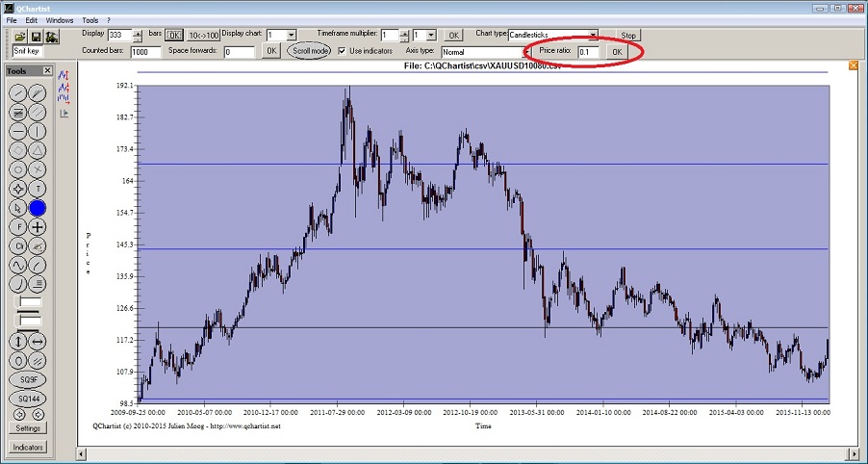
Task: Open the Indicators panel button
Action: pyautogui.click(x=28, y=448)
